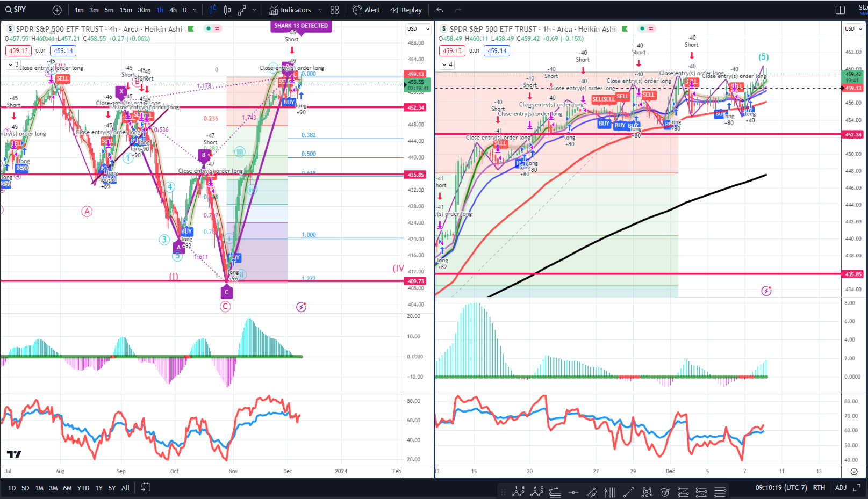Select the candlestick chart type icon
868x499 pixels.
point(227,10)
